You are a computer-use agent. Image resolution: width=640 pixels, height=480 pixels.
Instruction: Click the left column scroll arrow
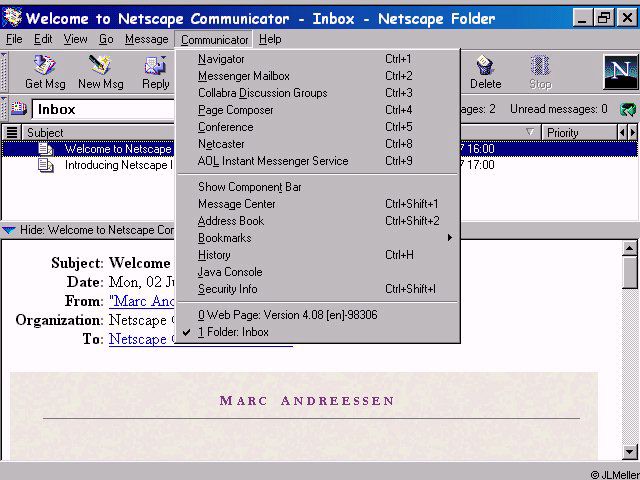(x=622, y=132)
